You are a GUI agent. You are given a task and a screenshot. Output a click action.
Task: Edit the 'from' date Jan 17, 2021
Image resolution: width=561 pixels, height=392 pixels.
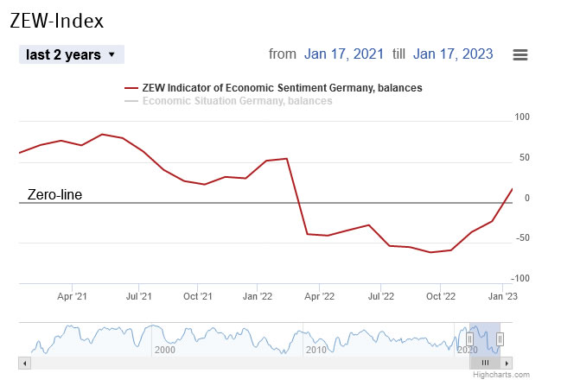point(344,54)
